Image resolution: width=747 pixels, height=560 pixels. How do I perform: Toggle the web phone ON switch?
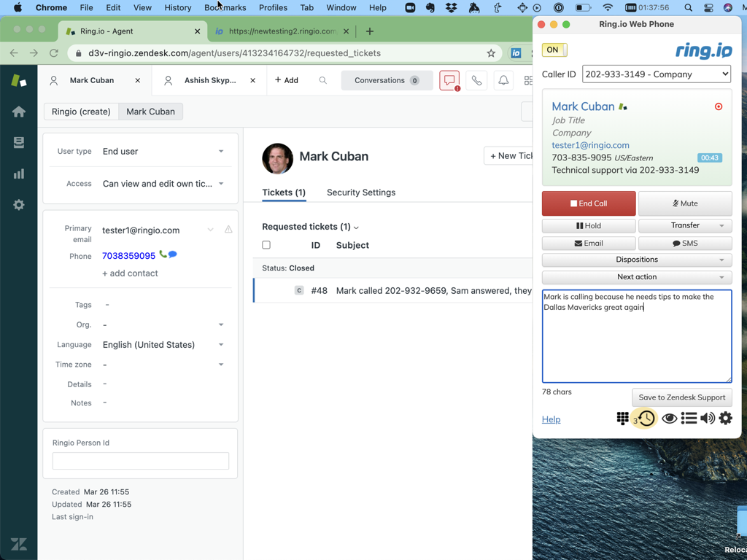point(554,50)
